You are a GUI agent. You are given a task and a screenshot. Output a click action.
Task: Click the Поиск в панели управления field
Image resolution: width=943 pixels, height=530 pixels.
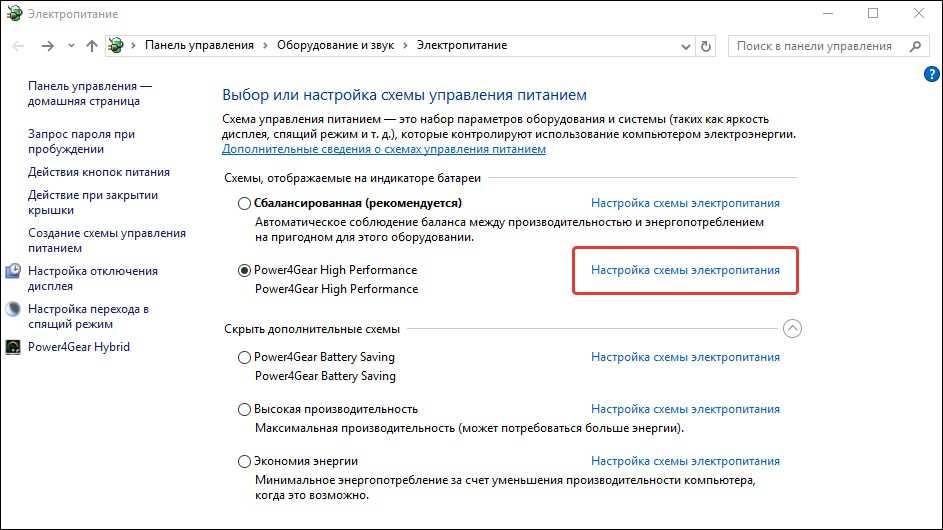(814, 46)
